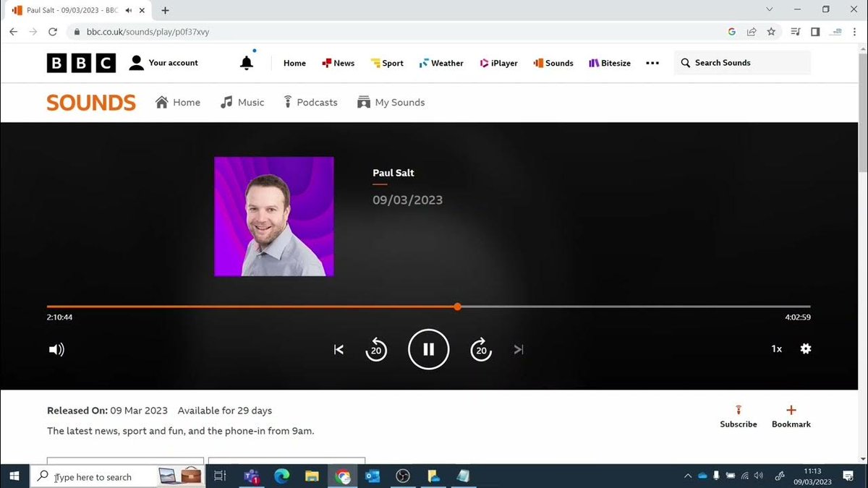Screen dimensions: 868x488
Task: Go to the BBC homepage via logo
Action: point(81,63)
